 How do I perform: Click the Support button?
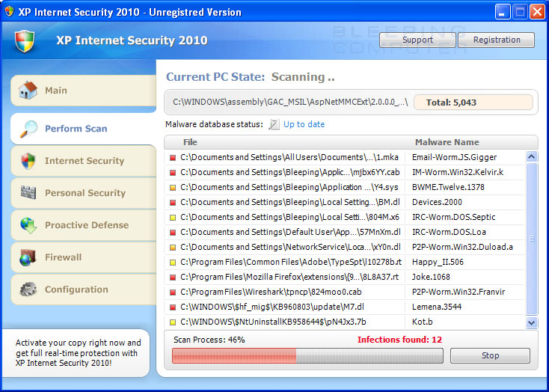[x=417, y=40]
